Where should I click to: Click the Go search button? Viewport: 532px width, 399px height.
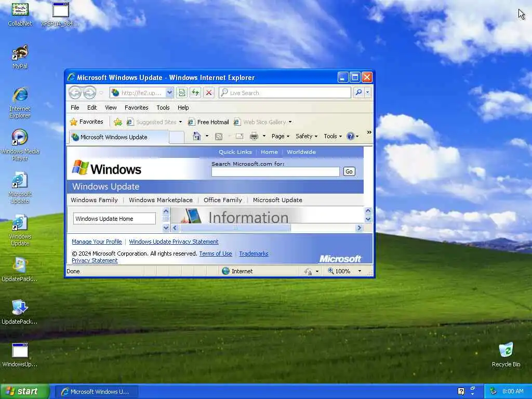[349, 171]
